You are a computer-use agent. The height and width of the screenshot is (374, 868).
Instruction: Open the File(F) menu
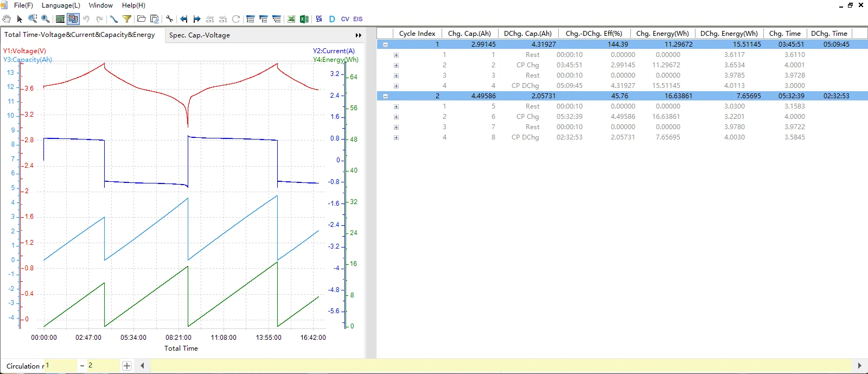click(23, 5)
